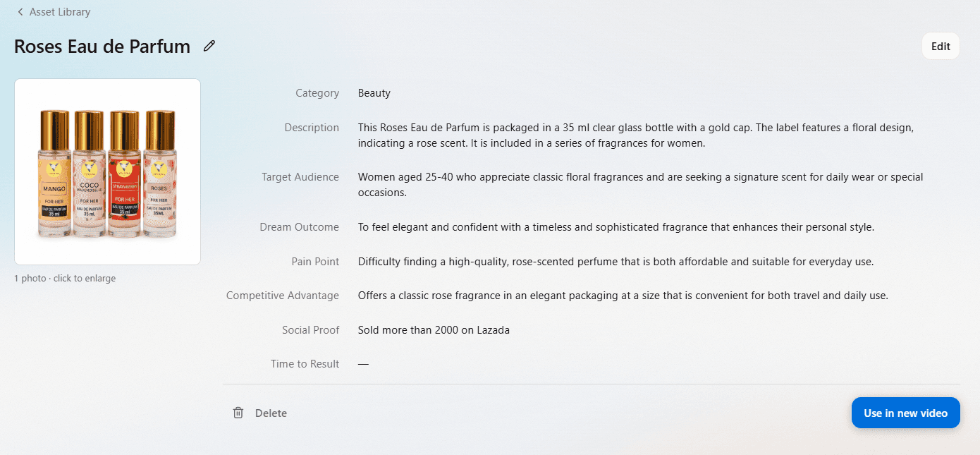Click the Time to Result field label
Screen dimensions: 980x455
305,364
